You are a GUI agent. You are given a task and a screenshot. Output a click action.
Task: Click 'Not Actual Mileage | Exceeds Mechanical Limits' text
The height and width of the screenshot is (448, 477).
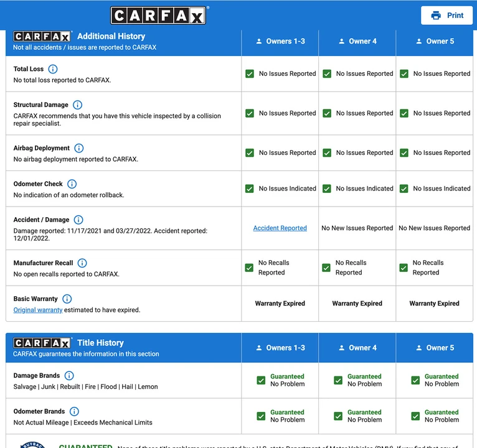tap(83, 422)
